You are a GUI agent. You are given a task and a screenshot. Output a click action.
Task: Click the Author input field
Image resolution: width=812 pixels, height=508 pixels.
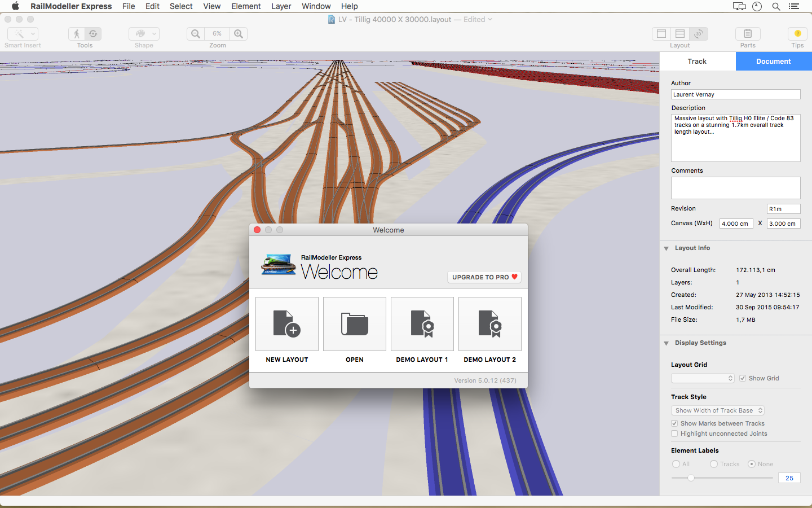(x=736, y=95)
